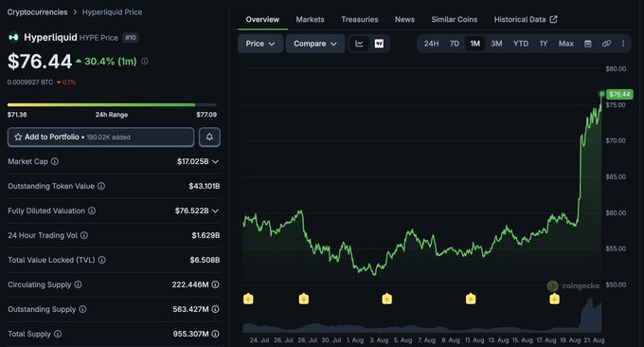Select 24H chart timeframe
The height and width of the screenshot is (347, 644).
(431, 44)
